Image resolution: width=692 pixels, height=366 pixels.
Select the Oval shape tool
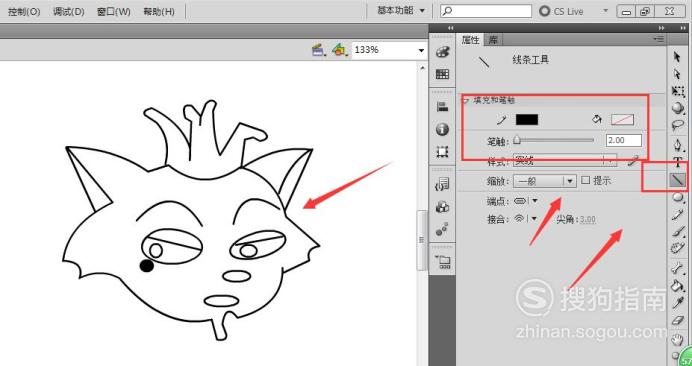tap(677, 198)
